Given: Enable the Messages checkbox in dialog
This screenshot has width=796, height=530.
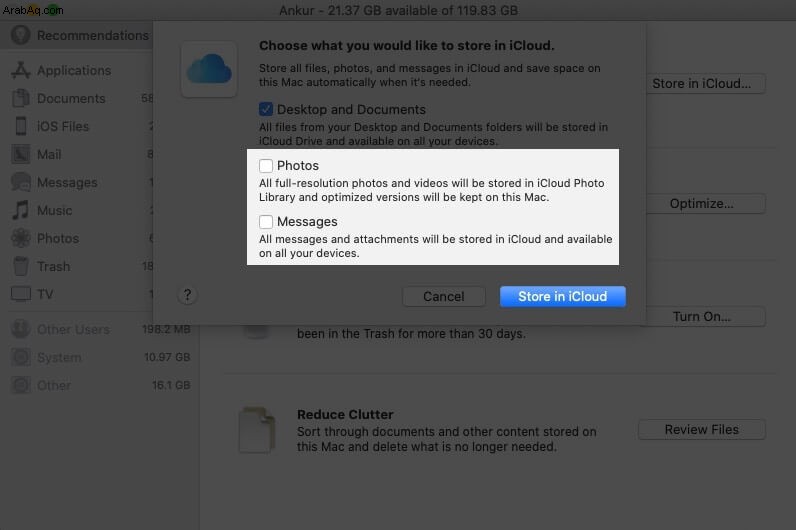Looking at the screenshot, I should [x=266, y=221].
